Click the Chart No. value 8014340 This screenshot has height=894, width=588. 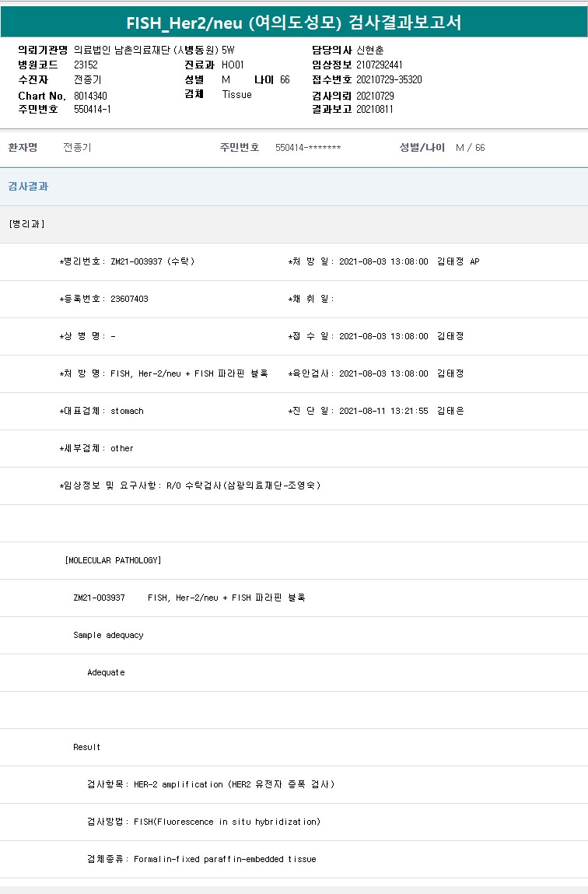[90, 96]
